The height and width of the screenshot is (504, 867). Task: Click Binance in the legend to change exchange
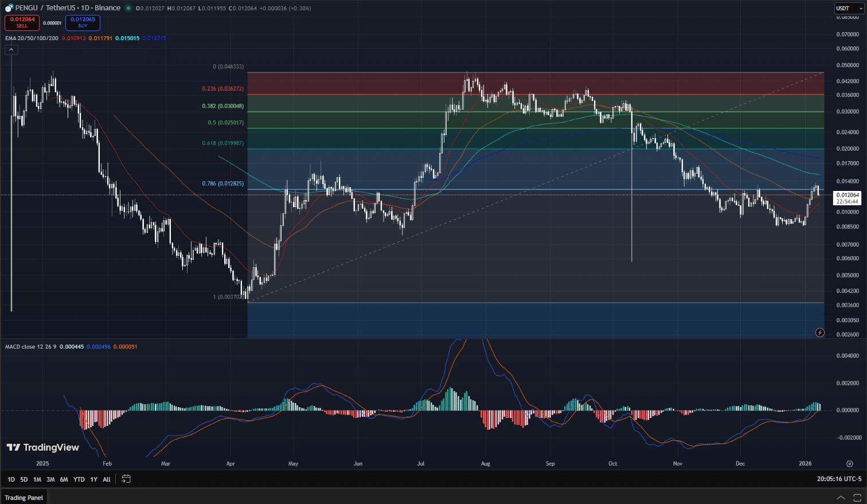108,8
